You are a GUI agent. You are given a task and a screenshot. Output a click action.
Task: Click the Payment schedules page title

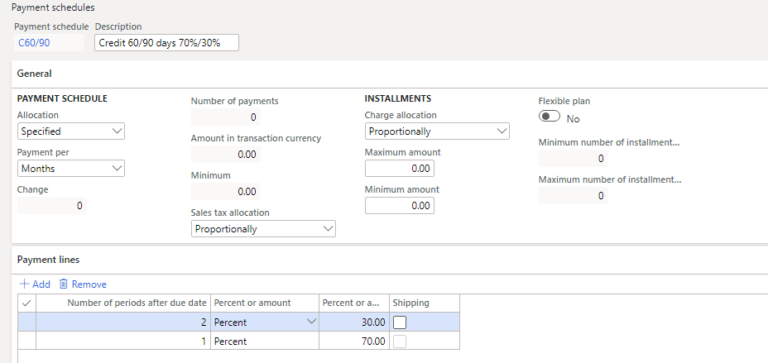tap(53, 8)
